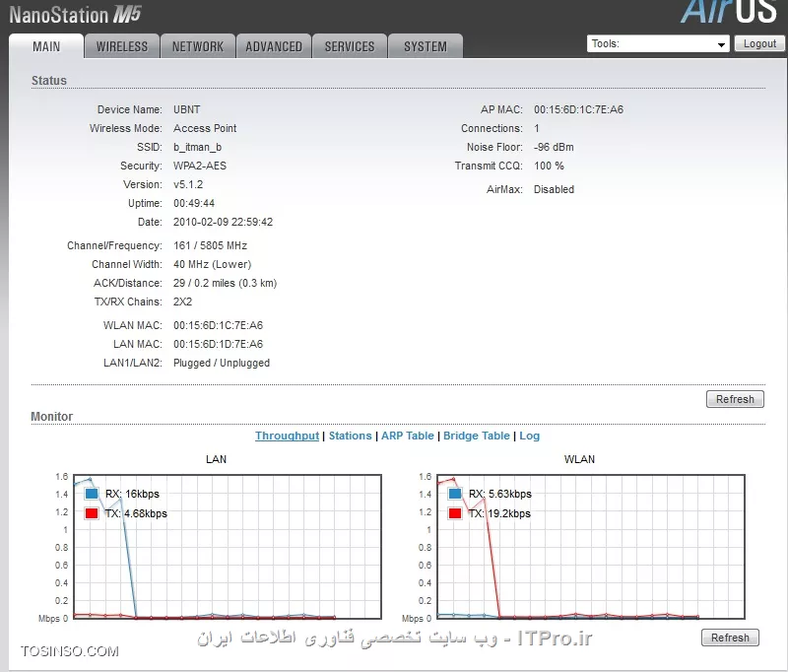Viewport: 788px width, 672px height.
Task: Click channel width 40 MHz (Lower)
Action: pyautogui.click(x=212, y=264)
